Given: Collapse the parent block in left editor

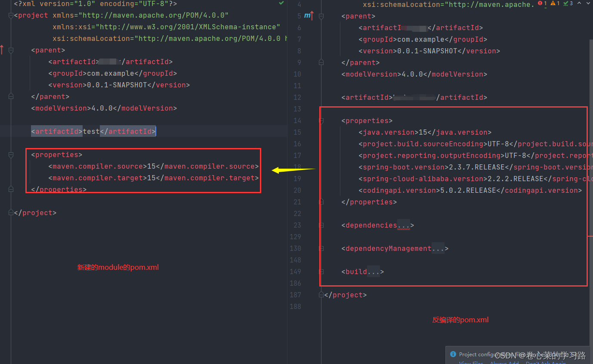Looking at the screenshot, I should click(x=11, y=50).
